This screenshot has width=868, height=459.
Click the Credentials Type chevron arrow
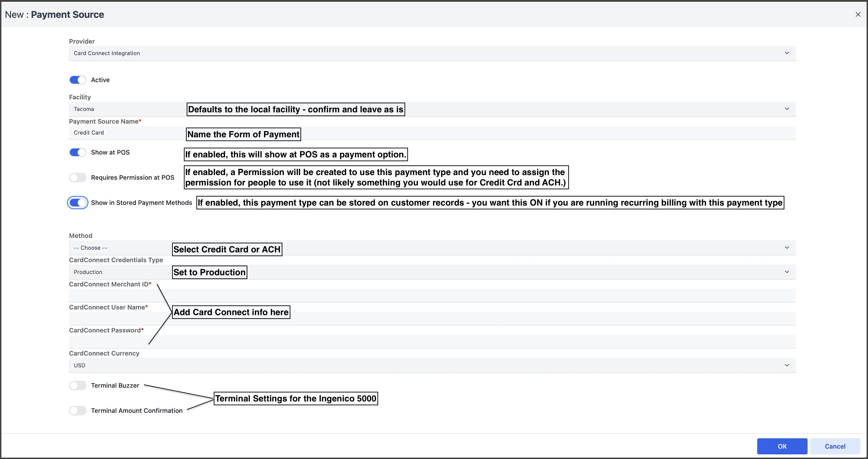click(787, 272)
